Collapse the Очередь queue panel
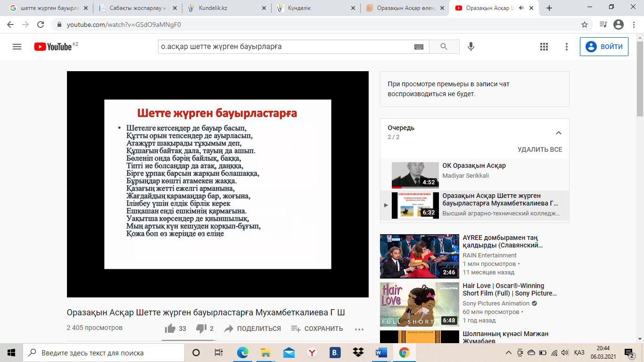 point(559,133)
